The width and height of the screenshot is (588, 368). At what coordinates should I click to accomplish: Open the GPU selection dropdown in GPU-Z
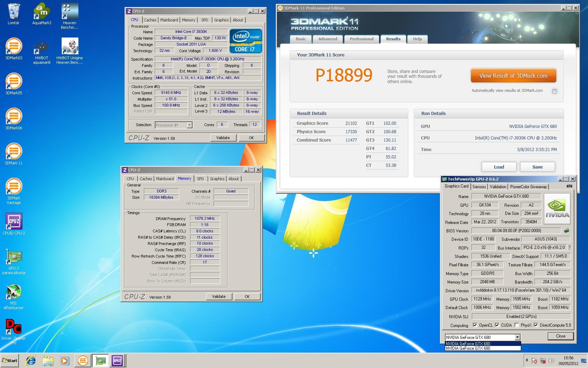(x=517, y=337)
